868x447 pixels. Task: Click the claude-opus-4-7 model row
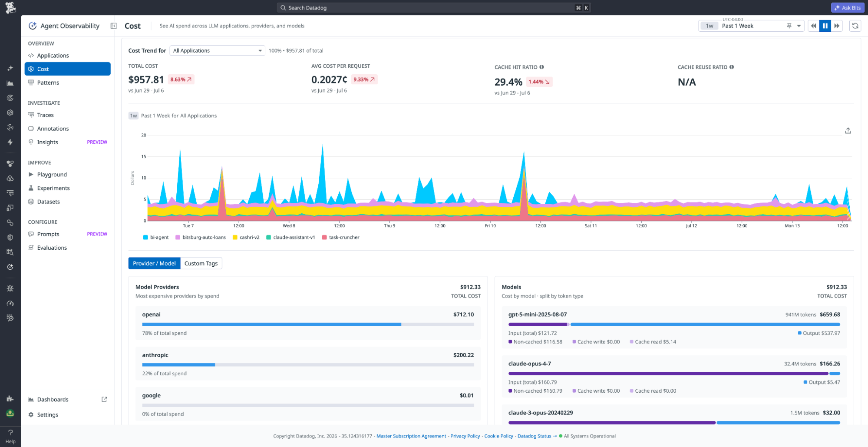674,377
